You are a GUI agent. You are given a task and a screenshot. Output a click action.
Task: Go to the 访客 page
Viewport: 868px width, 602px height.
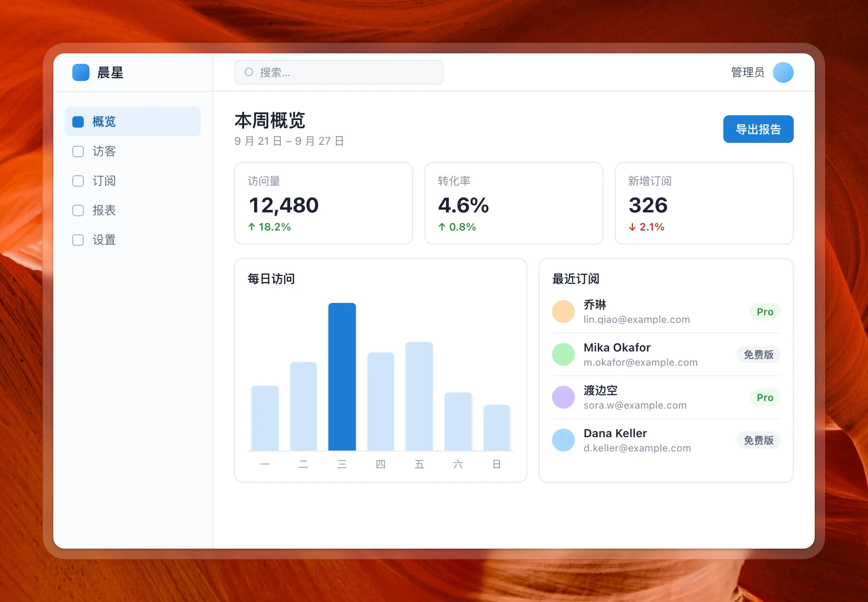point(133,151)
